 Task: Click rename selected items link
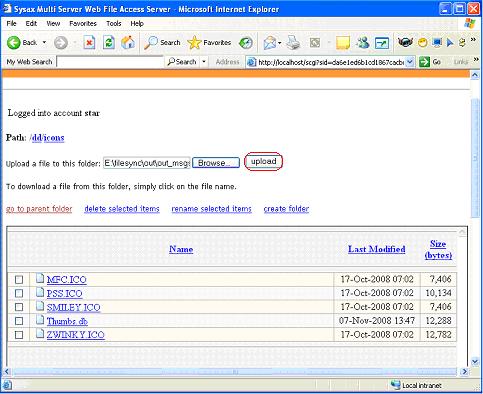[x=211, y=209]
